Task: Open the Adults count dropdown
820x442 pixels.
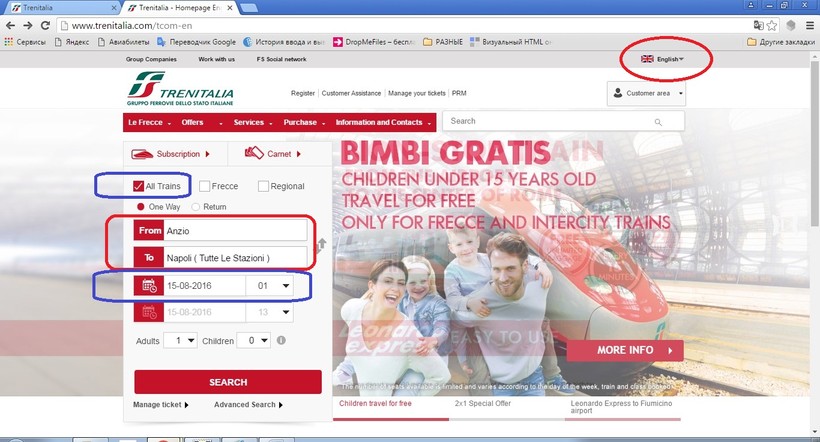Action: point(180,341)
